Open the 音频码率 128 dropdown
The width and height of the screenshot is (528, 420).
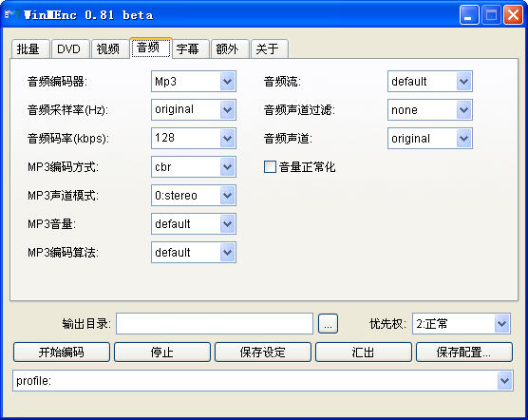click(194, 138)
